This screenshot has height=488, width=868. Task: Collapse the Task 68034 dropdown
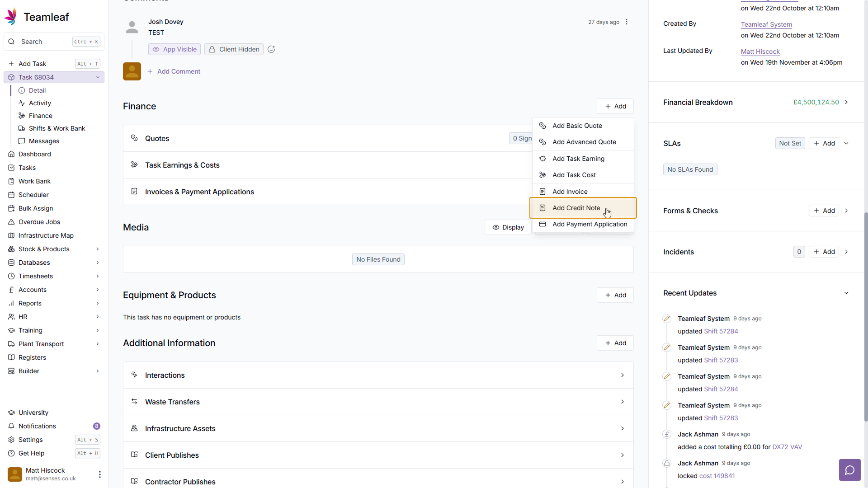[x=98, y=77]
